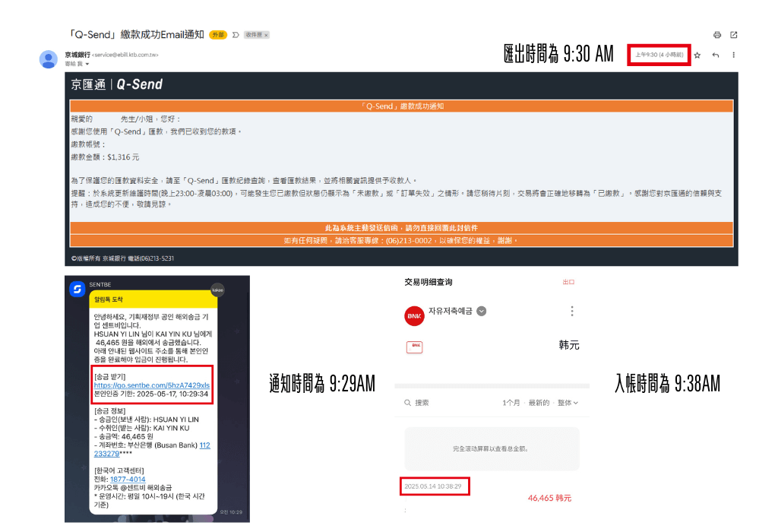This screenshot has width=778, height=532.
Task: Click the email timestamp 上午9:30
Action: pos(659,55)
